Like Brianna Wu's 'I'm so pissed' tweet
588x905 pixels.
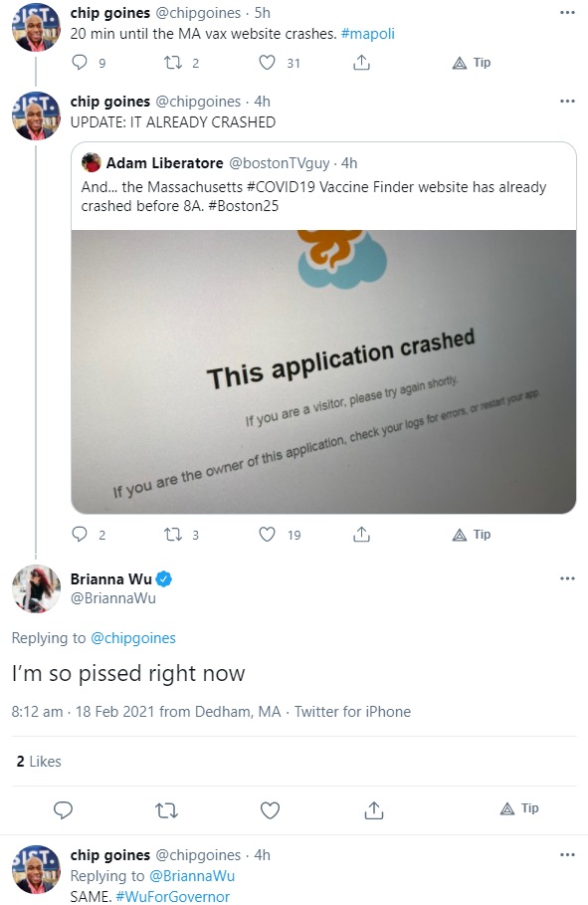tap(270, 810)
